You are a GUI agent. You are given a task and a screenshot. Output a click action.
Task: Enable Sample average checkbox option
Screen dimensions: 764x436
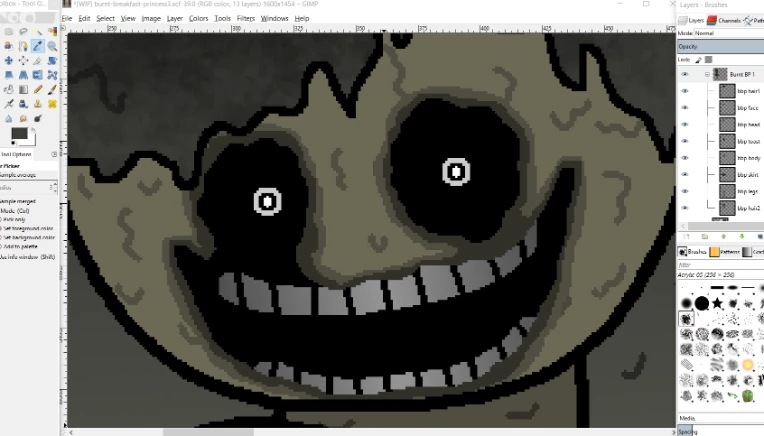click(18, 175)
